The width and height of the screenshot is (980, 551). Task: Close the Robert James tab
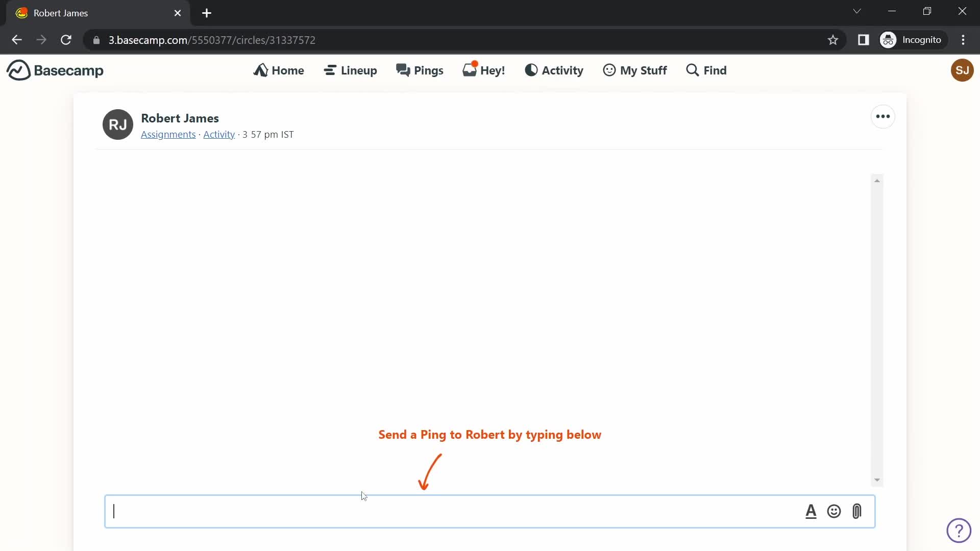pos(178,13)
